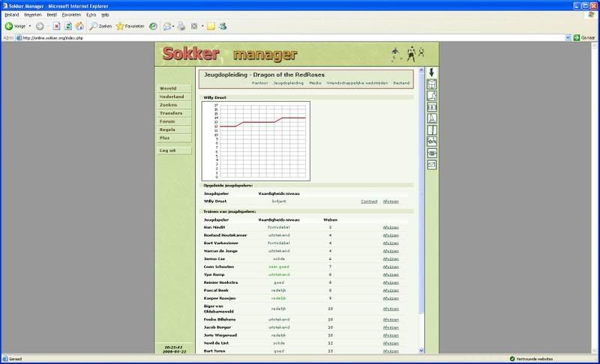The height and width of the screenshot is (364, 600).
Task: Open the Favorieten star panel
Action: pos(130,26)
